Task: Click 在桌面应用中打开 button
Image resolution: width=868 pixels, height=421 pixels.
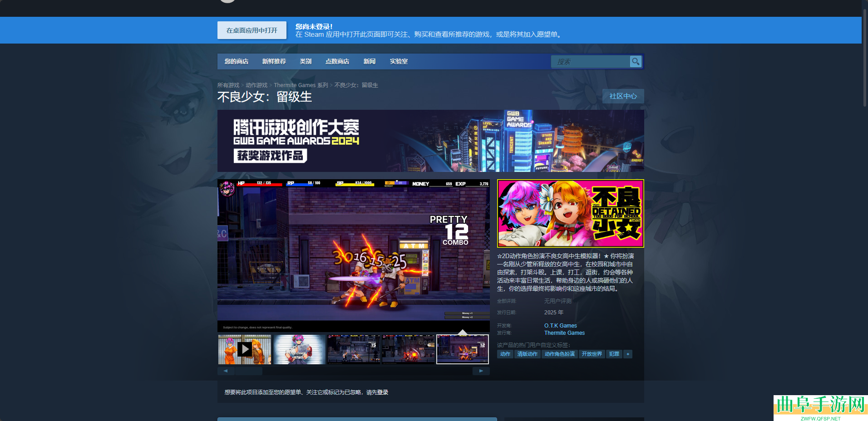Action: [x=252, y=30]
